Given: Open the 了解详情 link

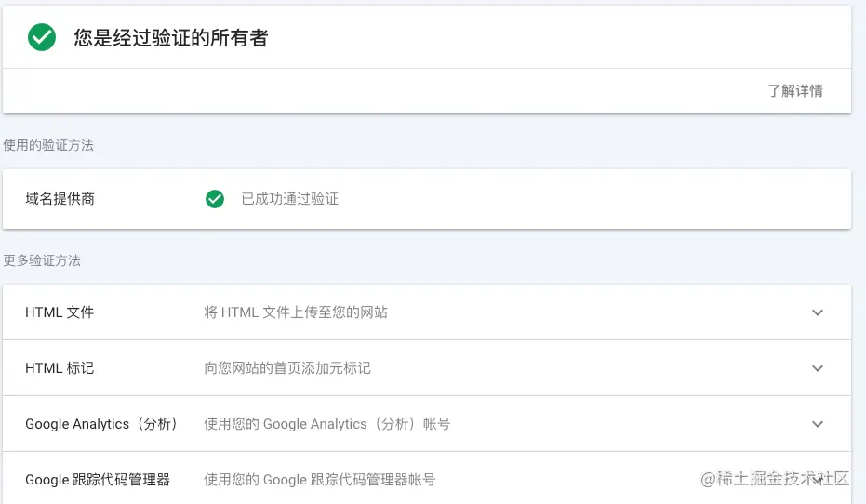Looking at the screenshot, I should (x=795, y=90).
